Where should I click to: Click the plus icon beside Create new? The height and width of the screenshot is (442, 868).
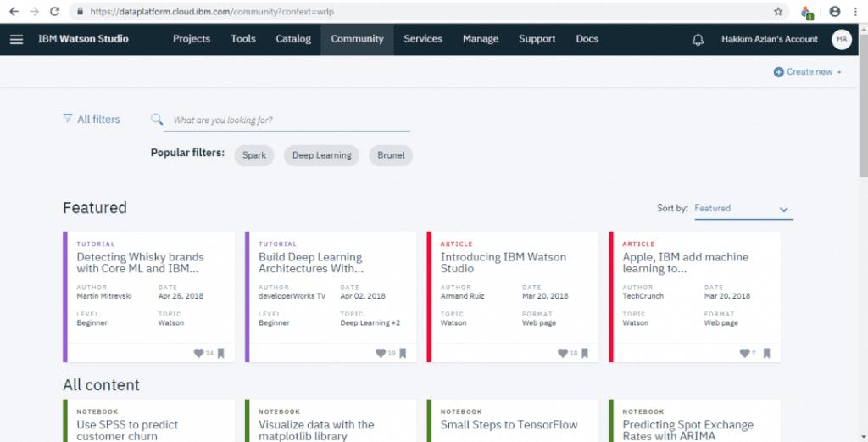(x=778, y=72)
